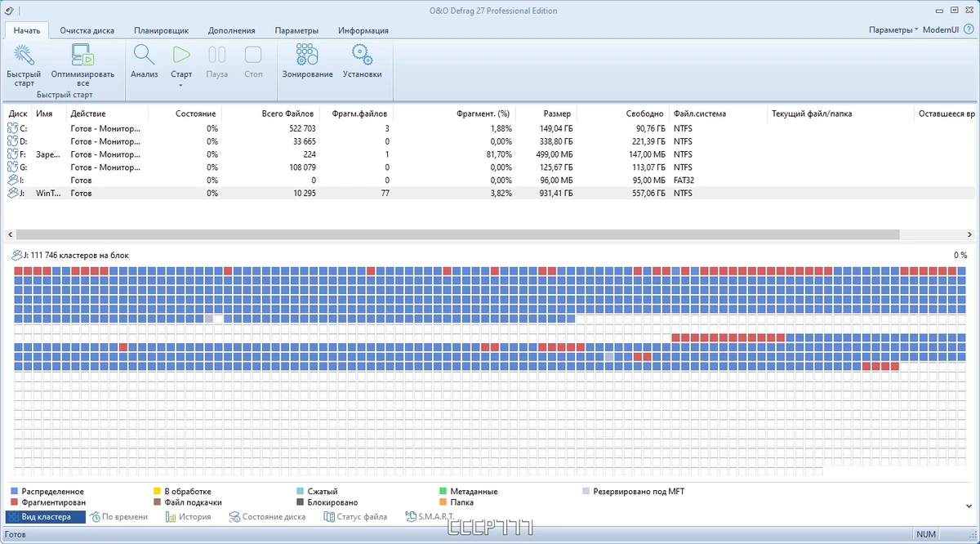Click the Оптимизировать все icon
980x544 pixels.
click(x=82, y=55)
